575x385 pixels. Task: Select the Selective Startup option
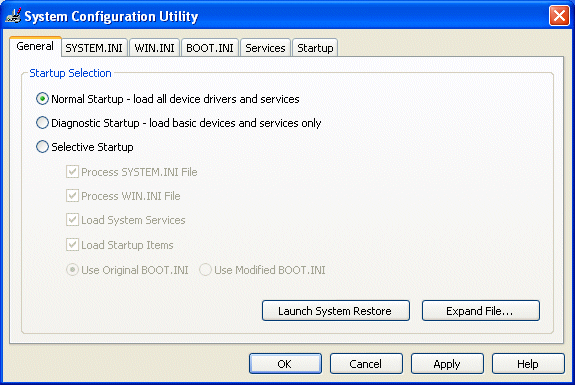pyautogui.click(x=42, y=147)
